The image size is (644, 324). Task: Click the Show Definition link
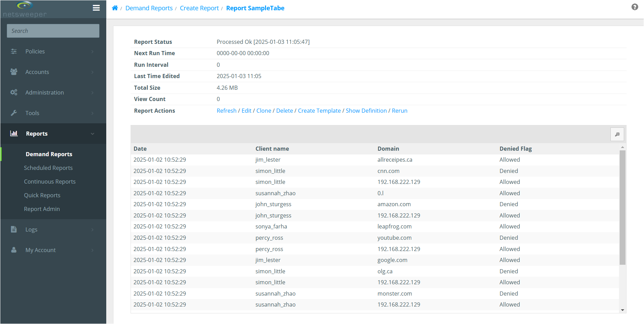pos(366,111)
